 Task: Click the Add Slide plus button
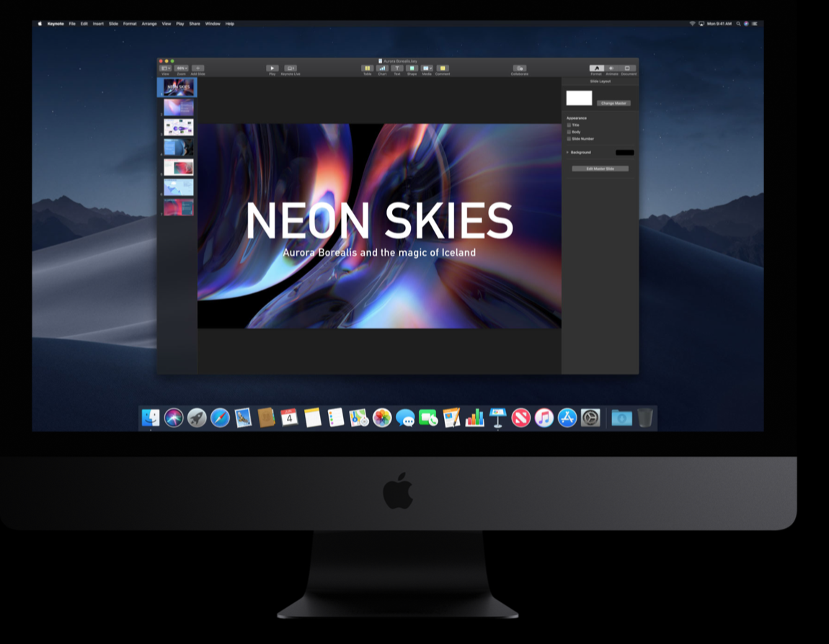pos(198,68)
